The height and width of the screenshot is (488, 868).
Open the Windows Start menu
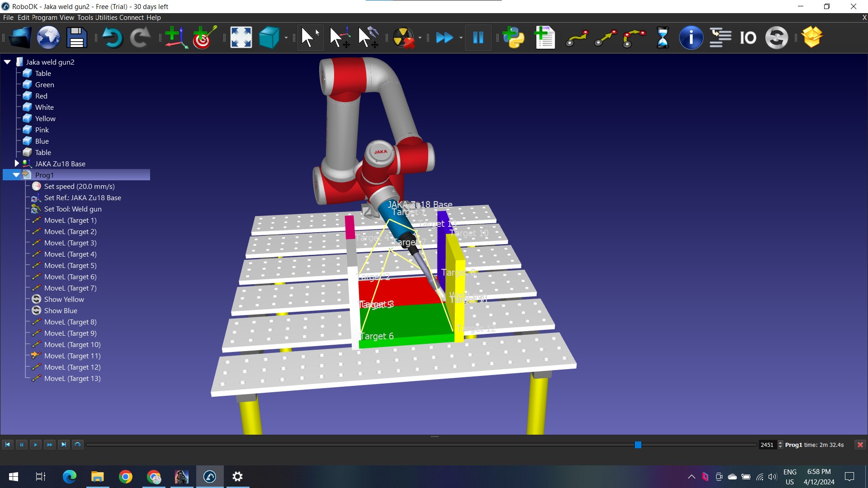[14, 477]
